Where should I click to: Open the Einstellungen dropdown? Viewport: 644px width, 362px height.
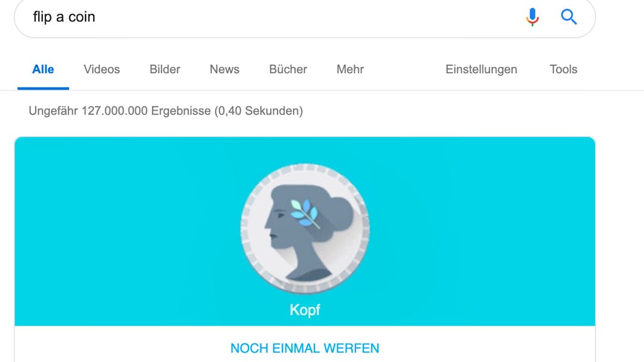tap(481, 69)
